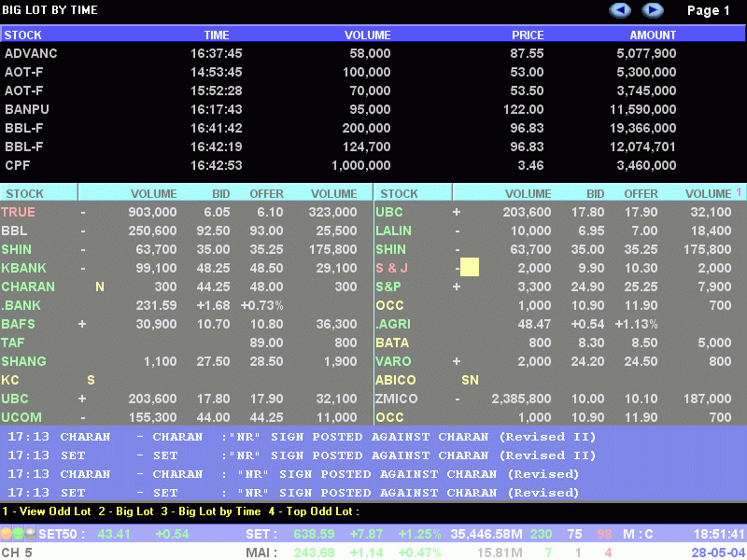Screen dimensions: 747x560
Task: Click the TAF stock symbol
Action: [13, 343]
